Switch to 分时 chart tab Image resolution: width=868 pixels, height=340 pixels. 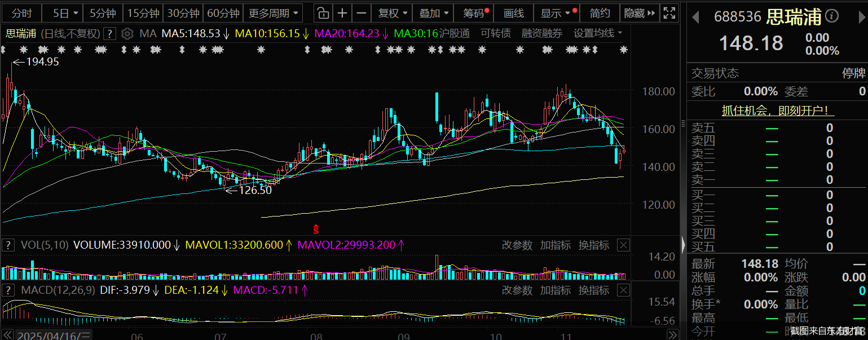22,13
